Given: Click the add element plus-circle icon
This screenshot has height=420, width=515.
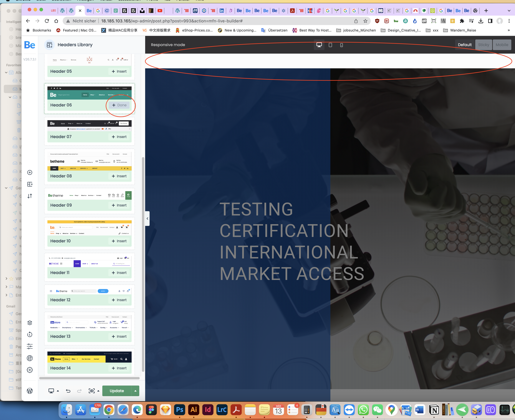Looking at the screenshot, I should click(30, 172).
